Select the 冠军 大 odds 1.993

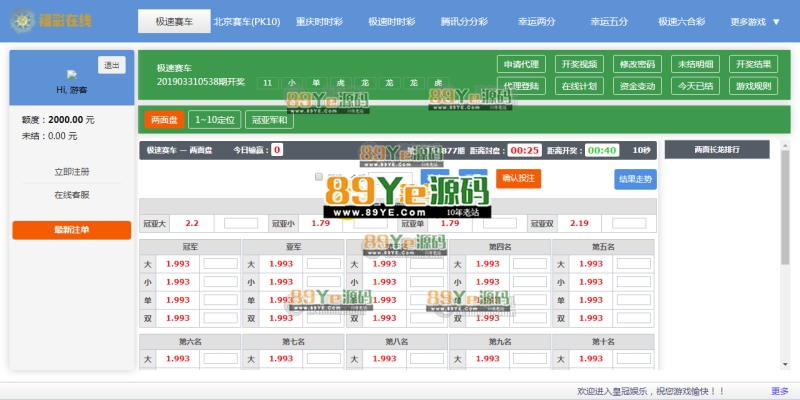[178, 264]
